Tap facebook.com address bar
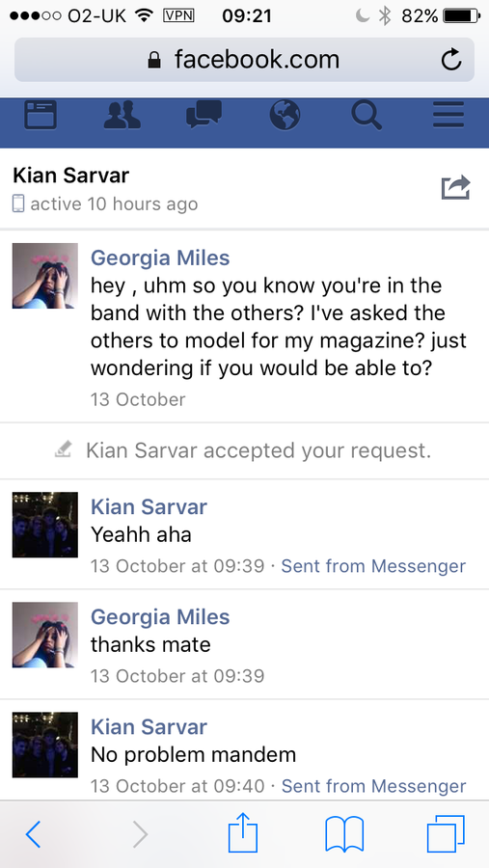Image resolution: width=489 pixels, height=868 pixels. pyautogui.click(x=244, y=60)
